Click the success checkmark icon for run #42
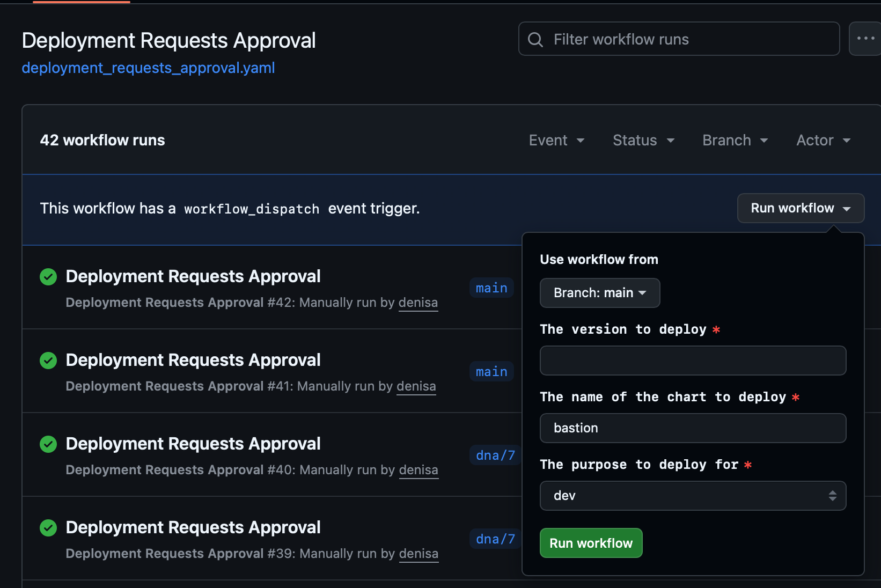The image size is (881, 588). (x=48, y=277)
